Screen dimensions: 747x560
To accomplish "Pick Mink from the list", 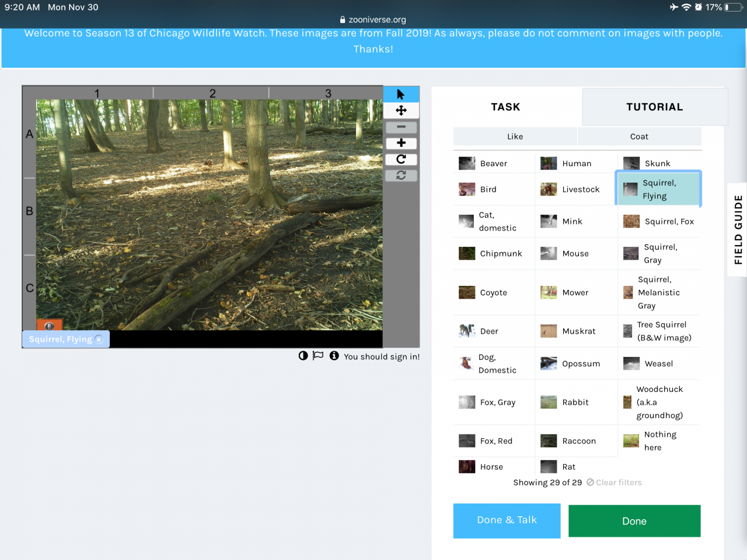I will click(576, 222).
